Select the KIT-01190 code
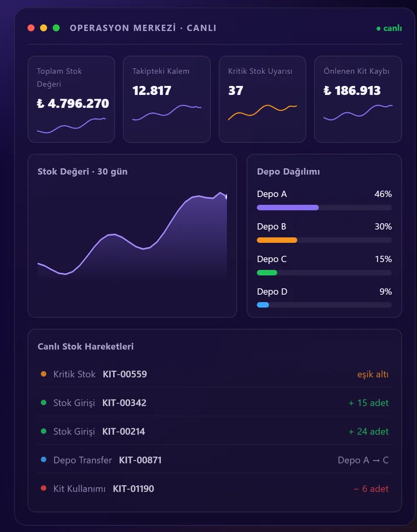 click(133, 489)
